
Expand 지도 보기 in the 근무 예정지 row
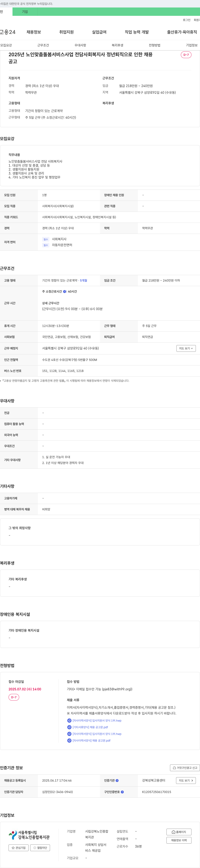186,348
